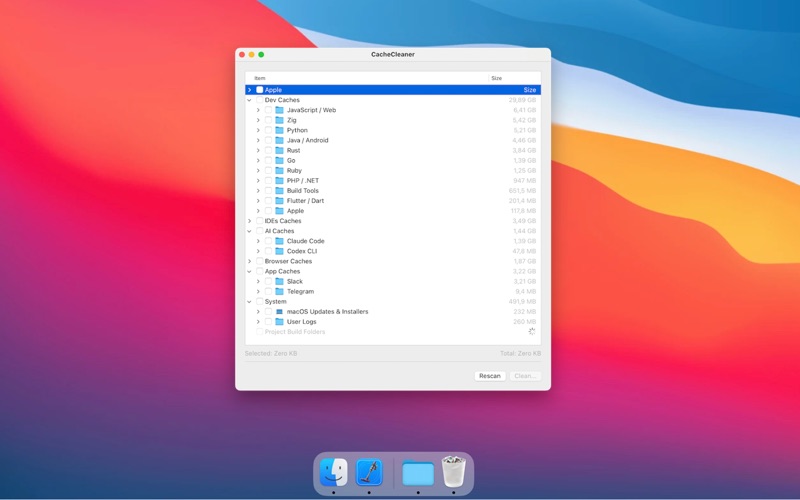
Task: Expand the Flutter / Dart row
Action: [x=258, y=201]
